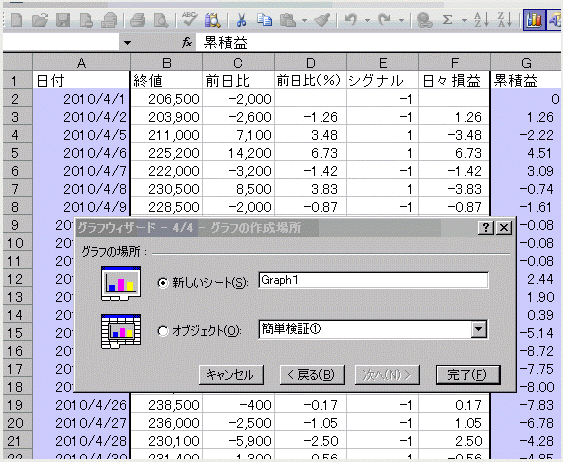563x462 pixels.
Task: Click the dialog help question mark button
Action: click(486, 227)
